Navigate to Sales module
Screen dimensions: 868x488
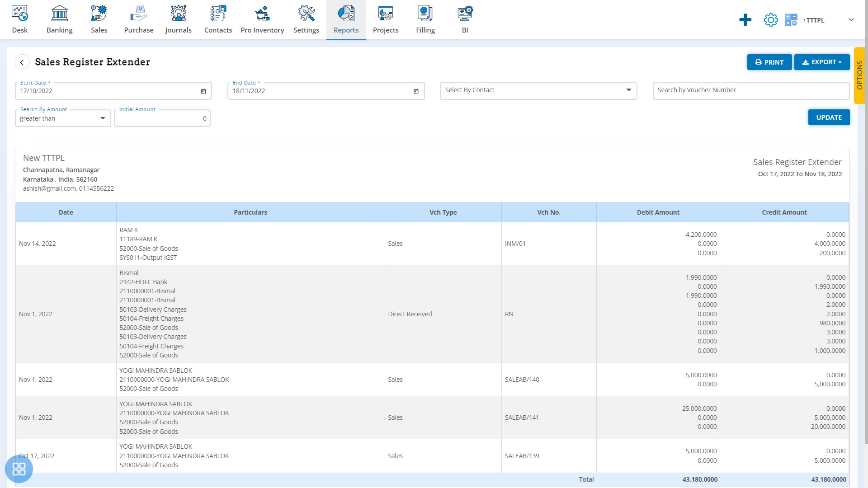coord(99,20)
